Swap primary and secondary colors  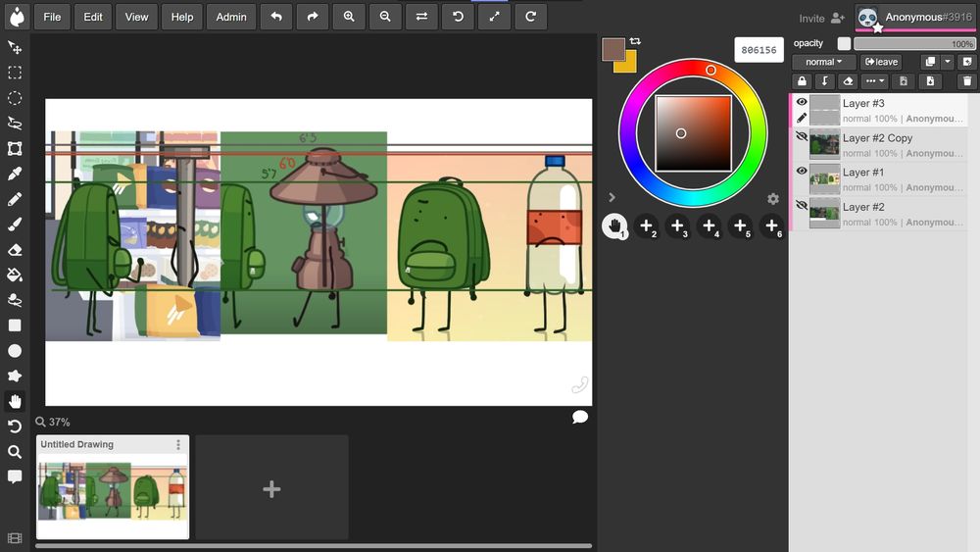635,41
